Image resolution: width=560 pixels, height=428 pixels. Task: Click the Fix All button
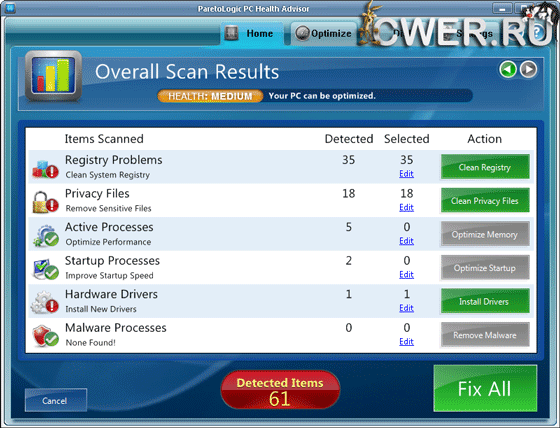[x=485, y=388]
